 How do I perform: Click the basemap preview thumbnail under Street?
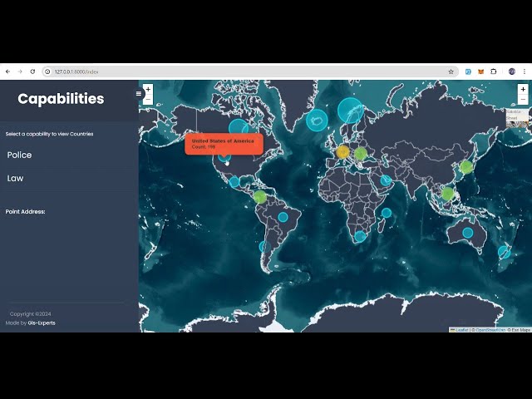coord(517,124)
